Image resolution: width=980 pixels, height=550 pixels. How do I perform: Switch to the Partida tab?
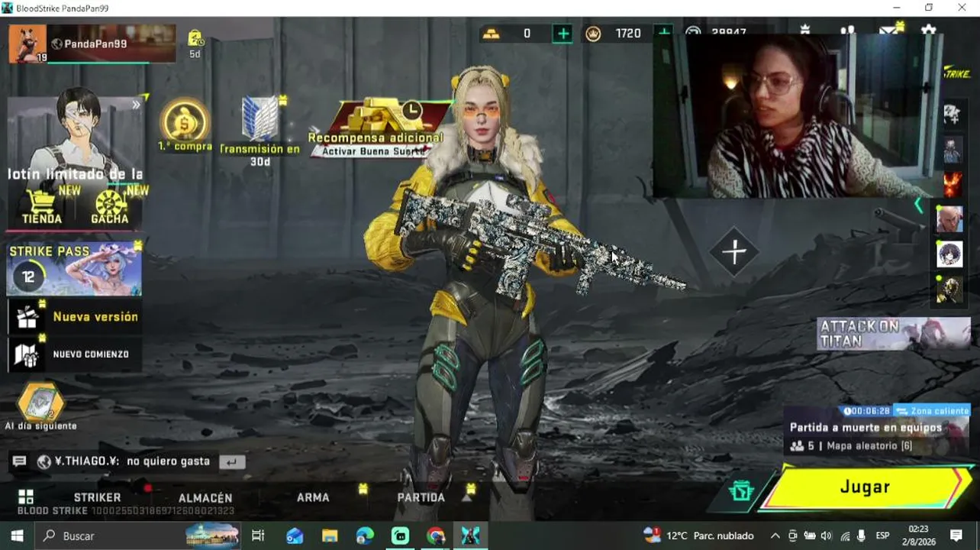pos(421,497)
